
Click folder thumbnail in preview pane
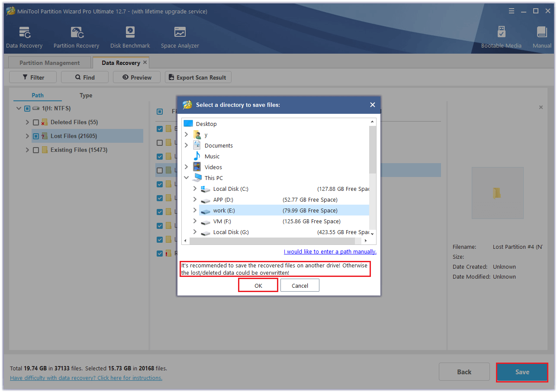coord(497,193)
